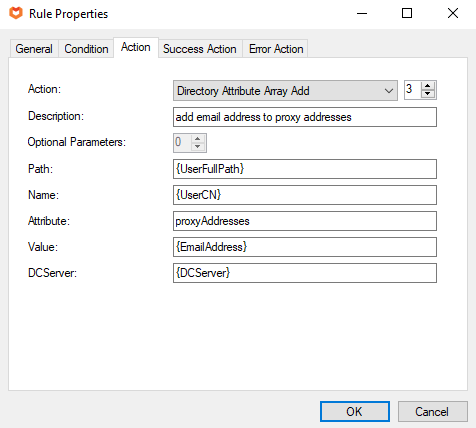Increase the action number spinner value
Image resolution: width=476 pixels, height=428 pixels.
click(428, 86)
